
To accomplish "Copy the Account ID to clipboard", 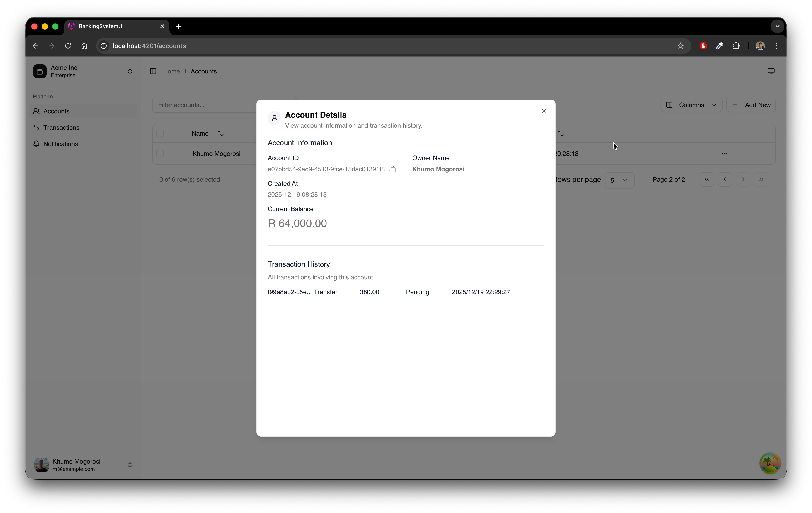I will (x=392, y=169).
